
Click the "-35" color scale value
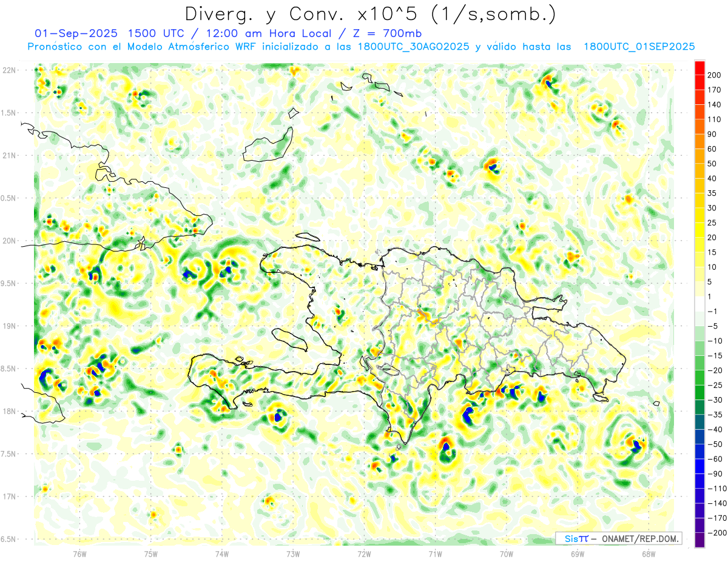[715, 415]
